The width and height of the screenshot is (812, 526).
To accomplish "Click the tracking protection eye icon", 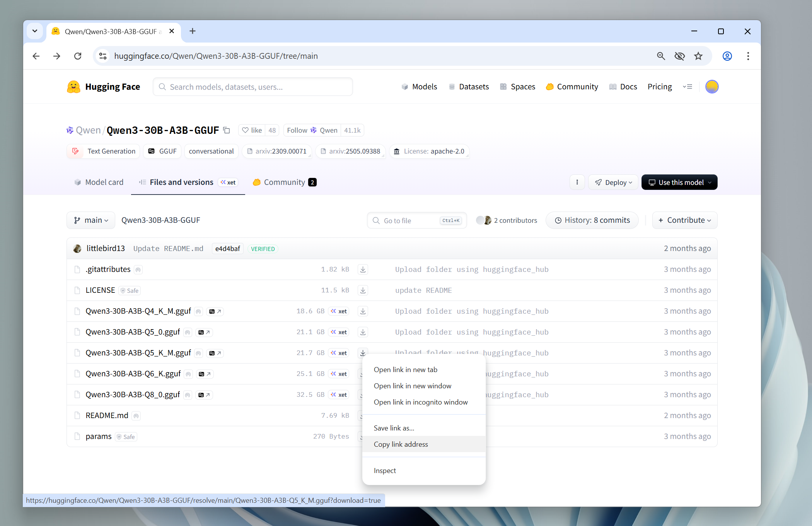I will pos(679,56).
